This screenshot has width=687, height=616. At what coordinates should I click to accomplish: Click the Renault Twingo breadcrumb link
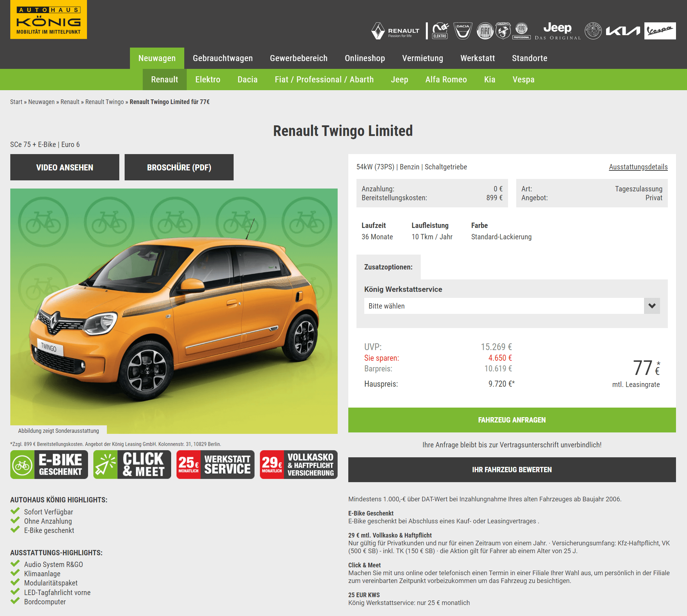(x=104, y=102)
